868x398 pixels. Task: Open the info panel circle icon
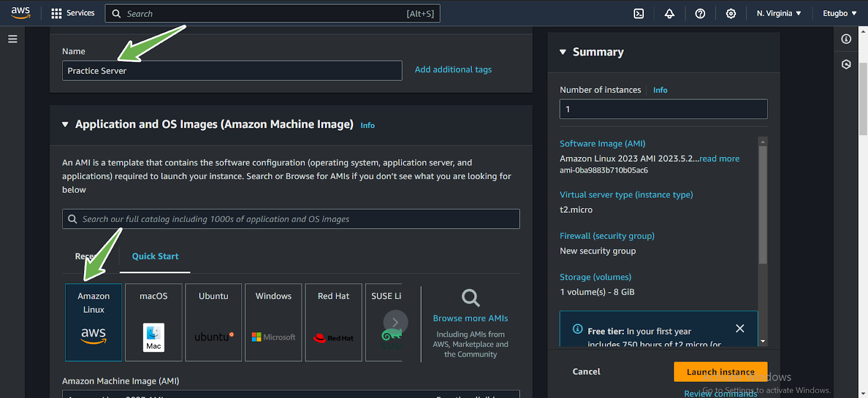click(846, 39)
